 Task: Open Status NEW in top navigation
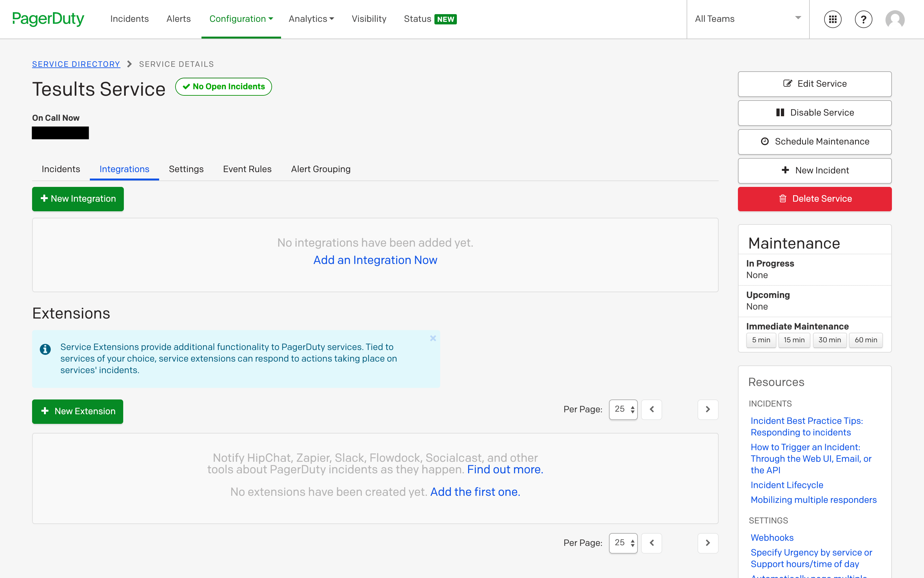pyautogui.click(x=430, y=19)
